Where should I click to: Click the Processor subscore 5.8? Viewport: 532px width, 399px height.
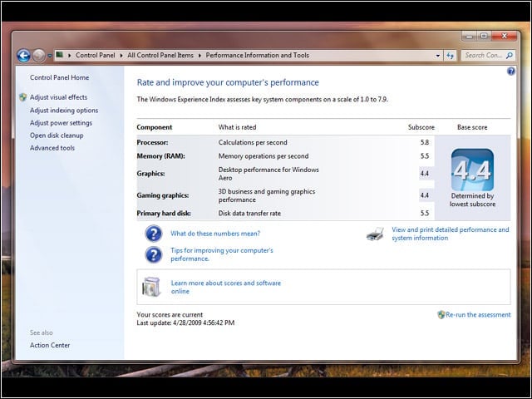click(x=425, y=142)
